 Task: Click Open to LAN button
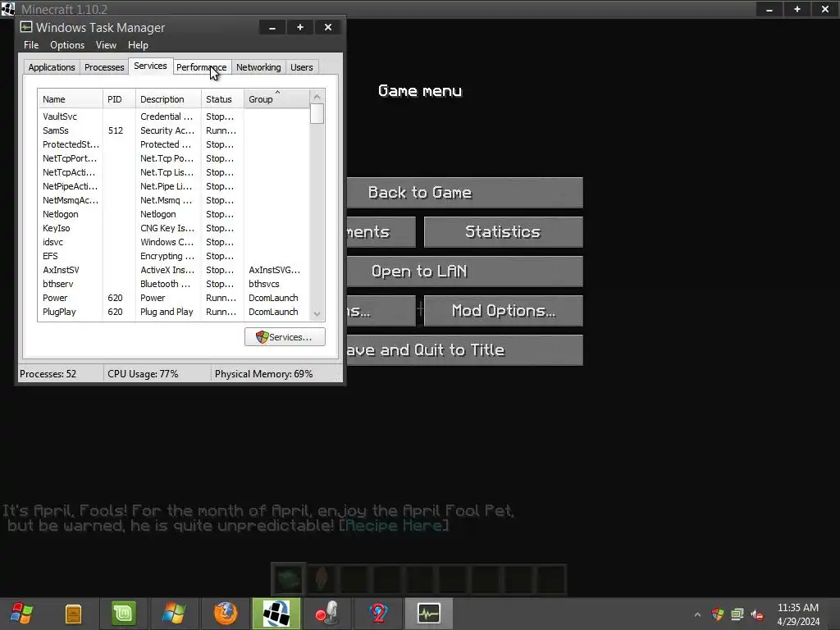click(x=465, y=271)
